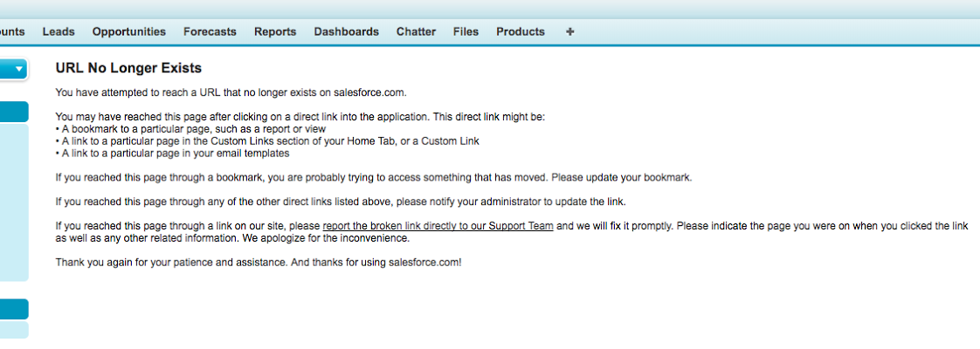
Task: Click the line 'A bookmark to a particular page'
Action: coord(190,129)
